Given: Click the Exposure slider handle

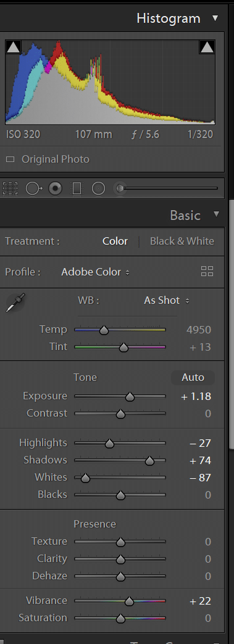Looking at the screenshot, I should (130, 397).
